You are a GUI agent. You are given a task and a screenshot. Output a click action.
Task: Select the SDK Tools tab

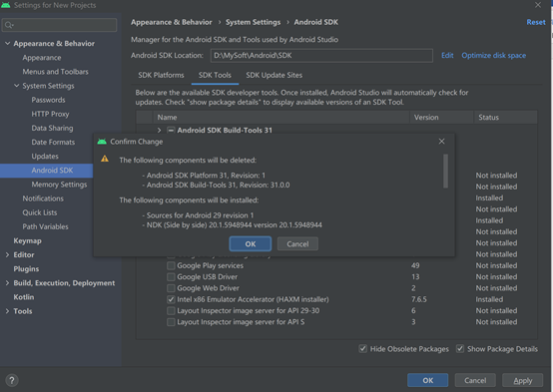point(215,75)
